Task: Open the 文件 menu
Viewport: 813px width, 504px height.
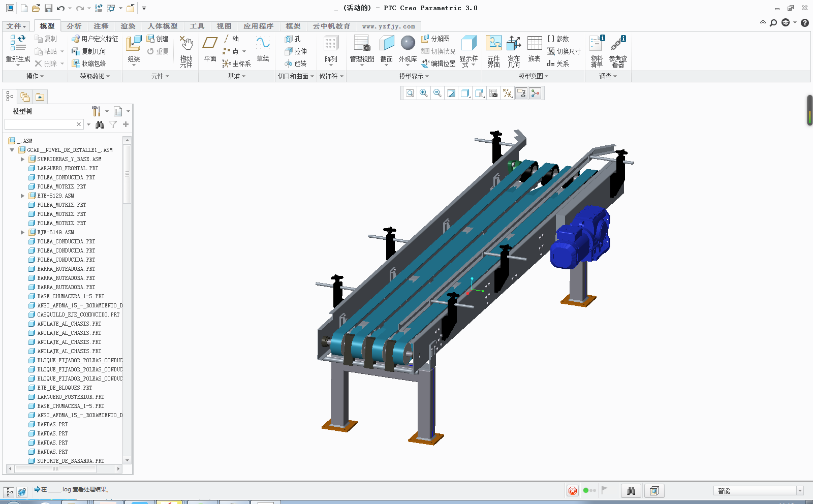Action: [x=16, y=26]
